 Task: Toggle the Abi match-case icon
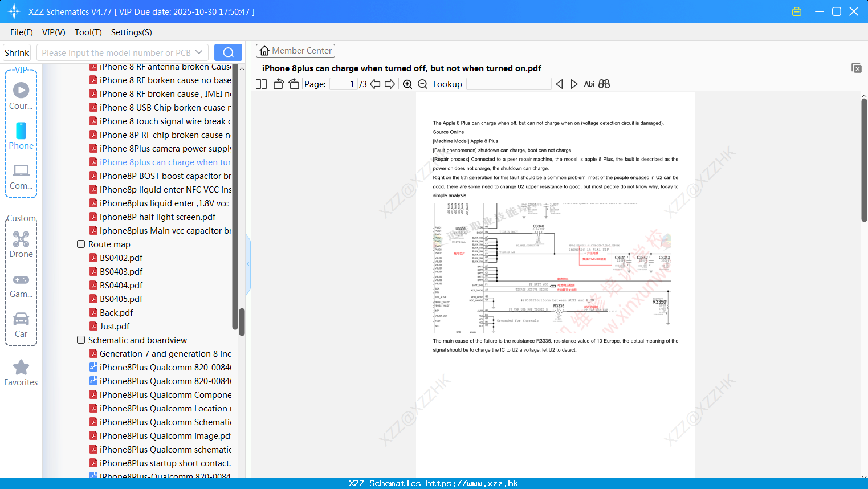pos(589,84)
